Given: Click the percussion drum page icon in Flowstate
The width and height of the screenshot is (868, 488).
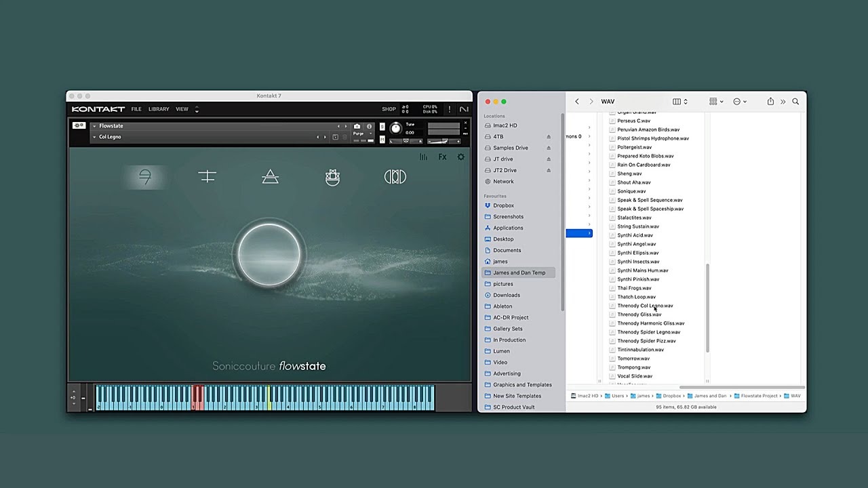Looking at the screenshot, I should (332, 176).
